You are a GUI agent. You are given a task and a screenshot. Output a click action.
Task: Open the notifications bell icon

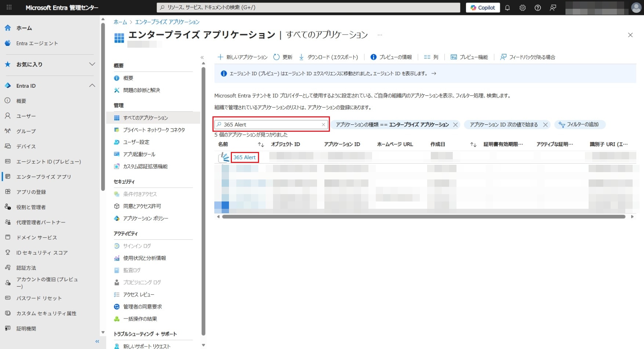pos(507,8)
